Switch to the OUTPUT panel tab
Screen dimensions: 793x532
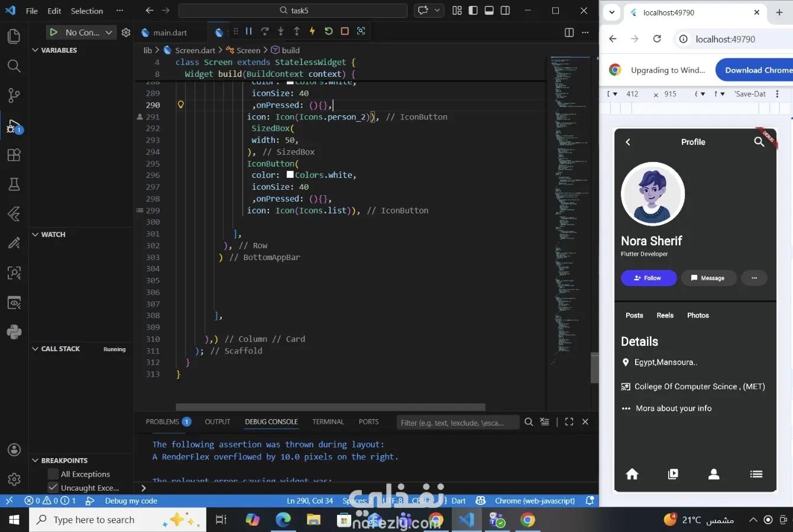click(x=218, y=421)
